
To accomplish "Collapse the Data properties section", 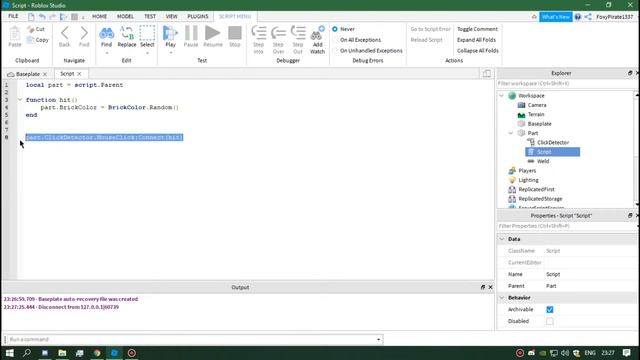I will (502, 239).
